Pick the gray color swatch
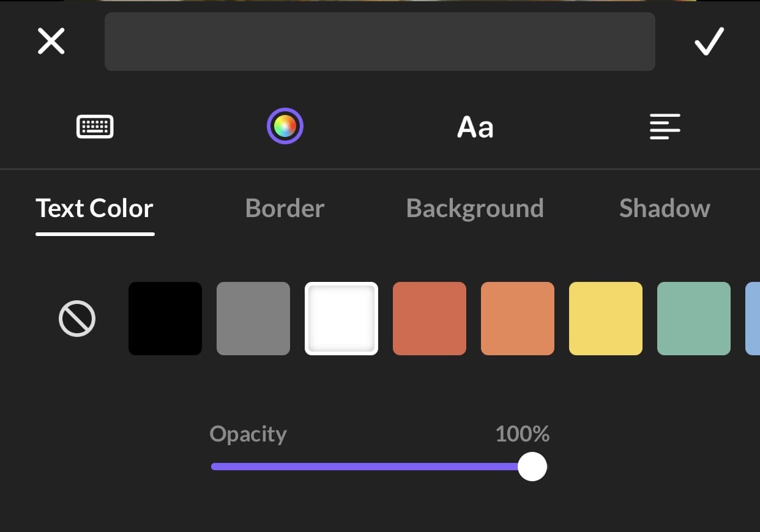The height and width of the screenshot is (532, 760). pyautogui.click(x=253, y=319)
